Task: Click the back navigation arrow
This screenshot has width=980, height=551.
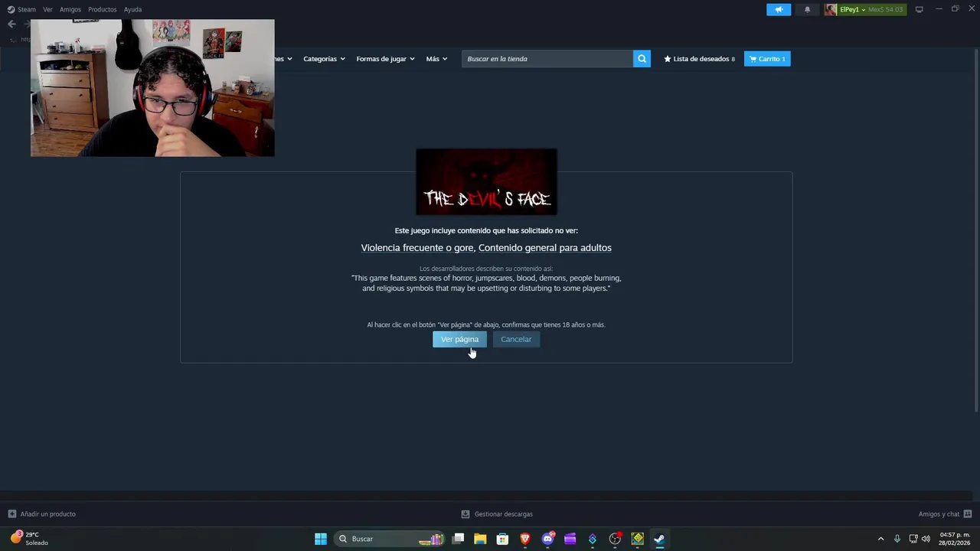Action: pyautogui.click(x=11, y=24)
